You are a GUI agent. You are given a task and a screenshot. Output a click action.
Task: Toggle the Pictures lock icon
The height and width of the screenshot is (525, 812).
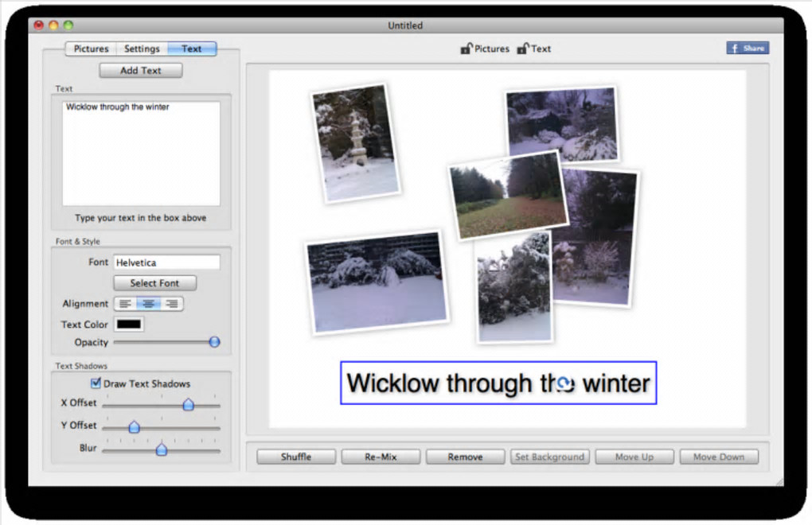click(x=467, y=49)
